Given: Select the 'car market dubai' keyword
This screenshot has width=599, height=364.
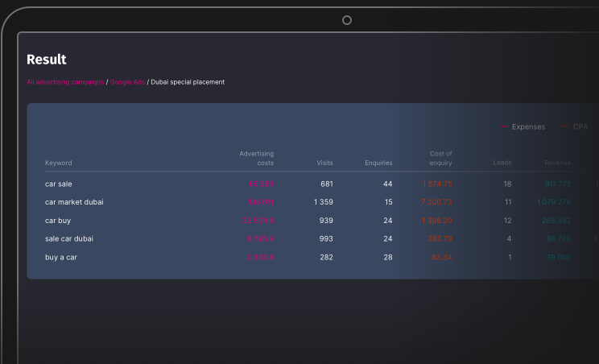Looking at the screenshot, I should coord(74,202).
